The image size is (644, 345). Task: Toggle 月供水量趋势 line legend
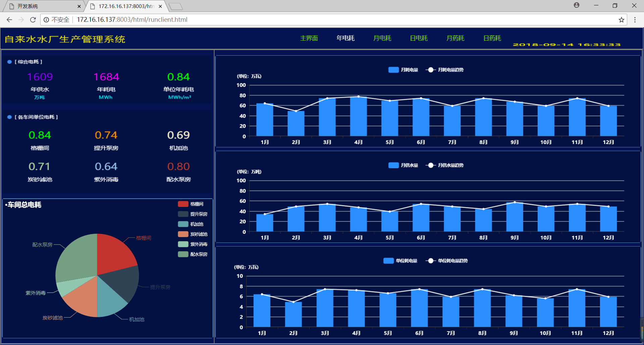click(x=445, y=165)
